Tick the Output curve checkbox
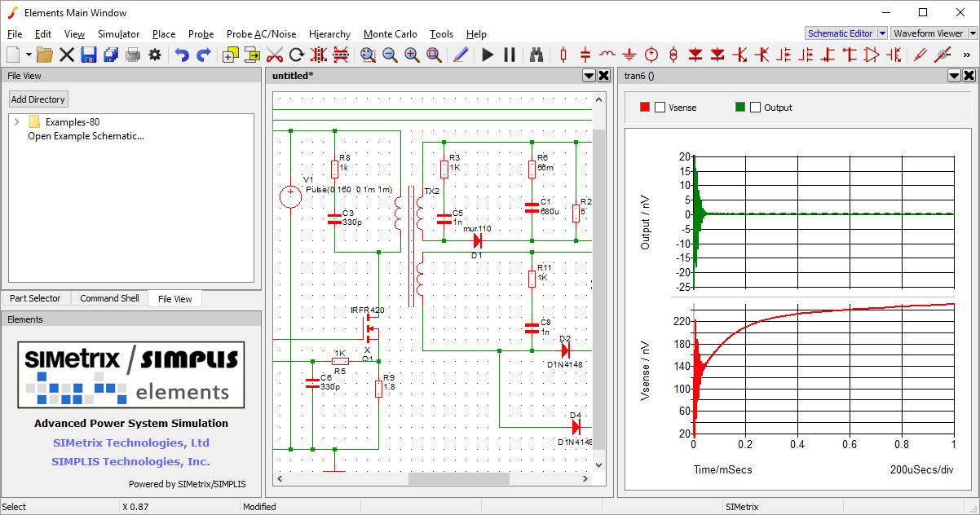The width and height of the screenshot is (980, 515). click(755, 107)
